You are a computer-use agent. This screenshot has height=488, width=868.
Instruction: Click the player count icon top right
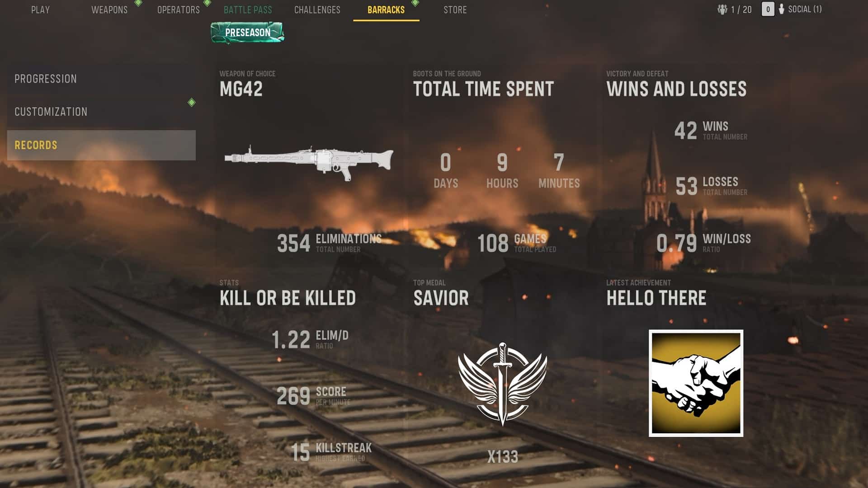[x=720, y=9]
